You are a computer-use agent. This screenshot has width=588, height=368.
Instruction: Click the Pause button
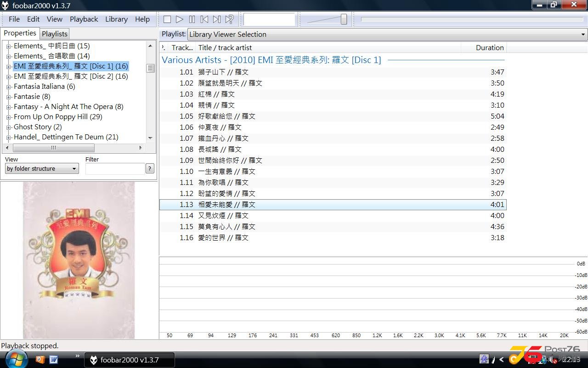[x=192, y=19]
